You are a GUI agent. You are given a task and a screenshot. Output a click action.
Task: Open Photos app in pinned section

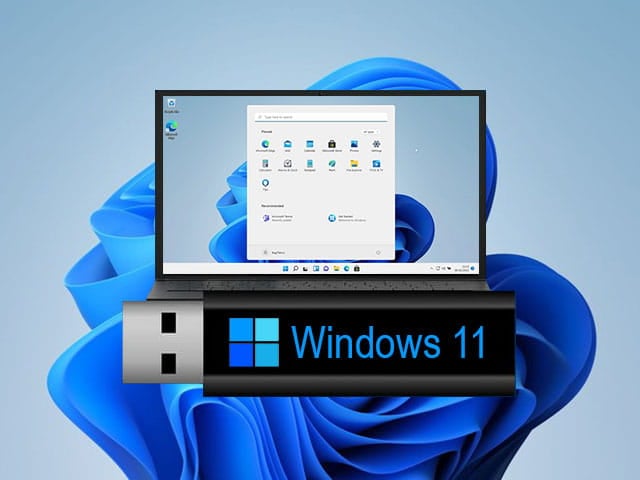point(354,145)
